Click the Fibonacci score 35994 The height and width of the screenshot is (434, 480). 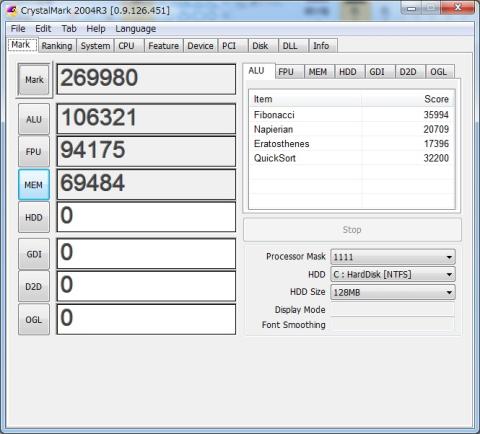coord(436,115)
